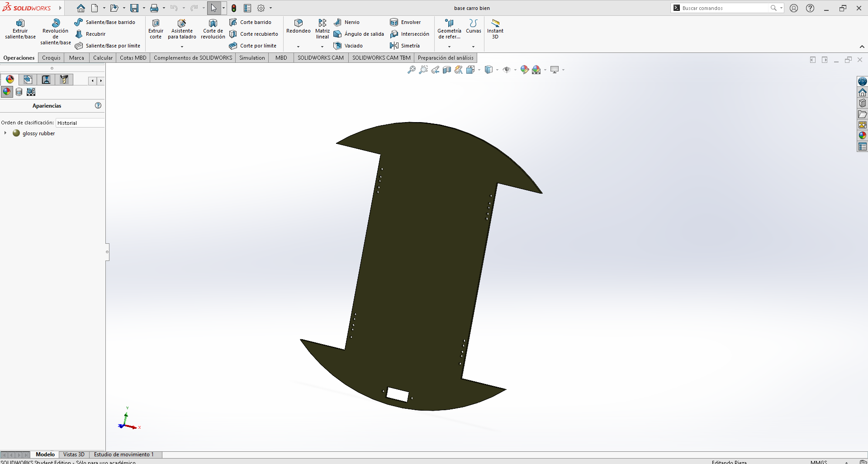The height and width of the screenshot is (464, 868).
Task: Click the Extruir saliente/base tool
Action: [20, 29]
